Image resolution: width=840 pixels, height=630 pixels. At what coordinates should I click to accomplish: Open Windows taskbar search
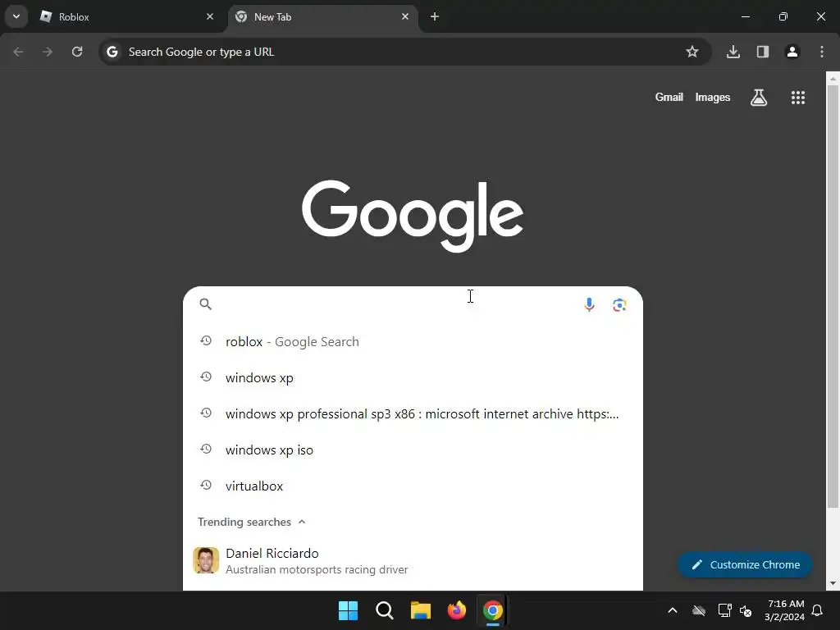coord(384,610)
